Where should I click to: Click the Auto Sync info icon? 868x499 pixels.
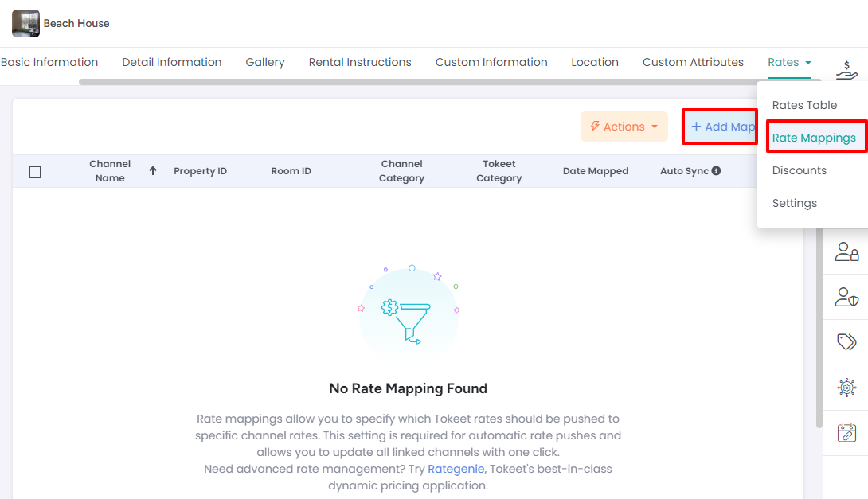(716, 171)
